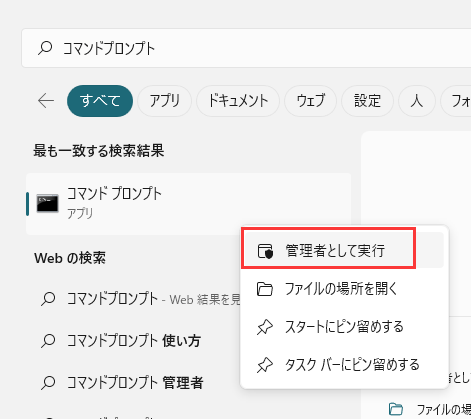Choose スタートにピン留めする from context menu

click(x=344, y=327)
